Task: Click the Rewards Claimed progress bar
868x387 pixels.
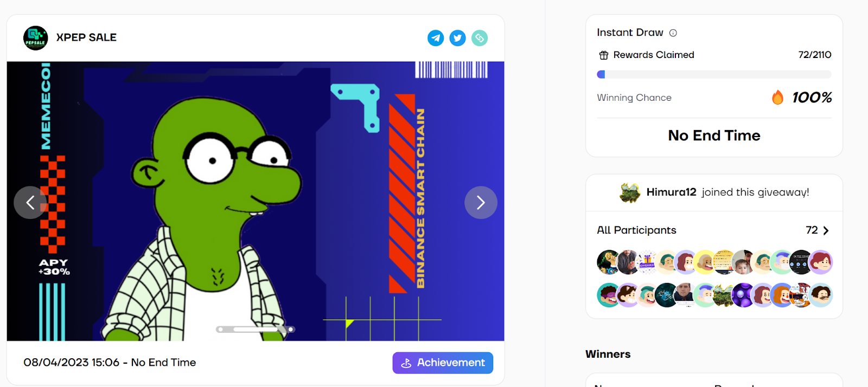Action: [714, 74]
